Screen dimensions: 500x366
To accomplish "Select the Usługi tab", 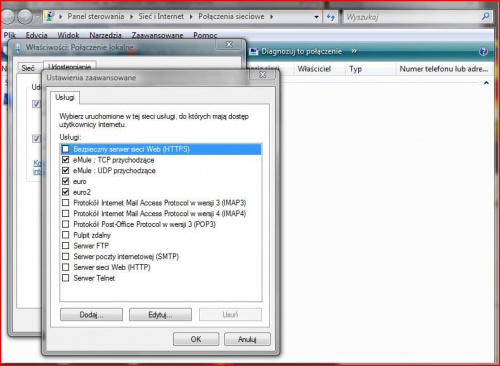I will (x=65, y=97).
